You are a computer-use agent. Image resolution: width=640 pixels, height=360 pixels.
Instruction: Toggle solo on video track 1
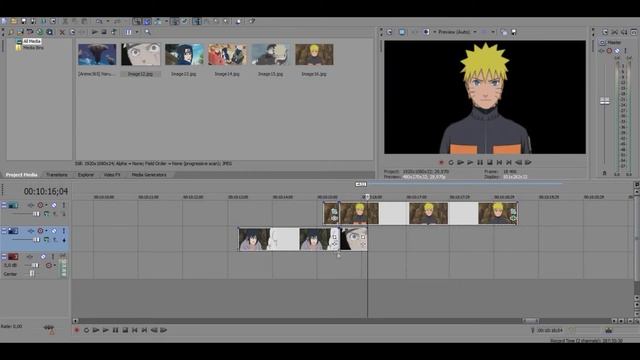pos(64,205)
